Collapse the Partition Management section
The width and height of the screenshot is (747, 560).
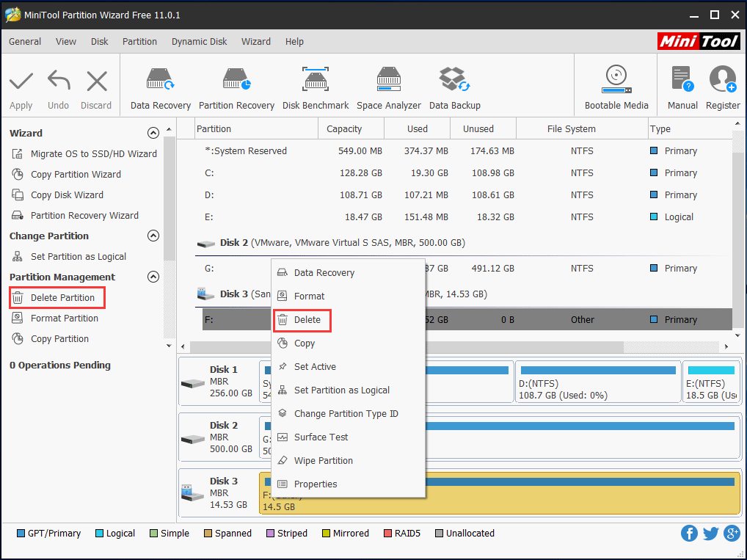click(153, 277)
